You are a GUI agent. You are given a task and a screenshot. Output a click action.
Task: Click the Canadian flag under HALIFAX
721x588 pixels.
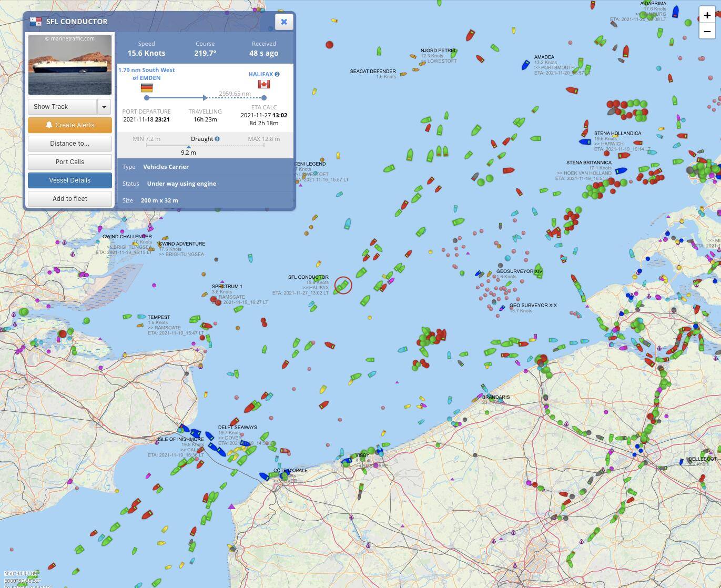(x=264, y=84)
